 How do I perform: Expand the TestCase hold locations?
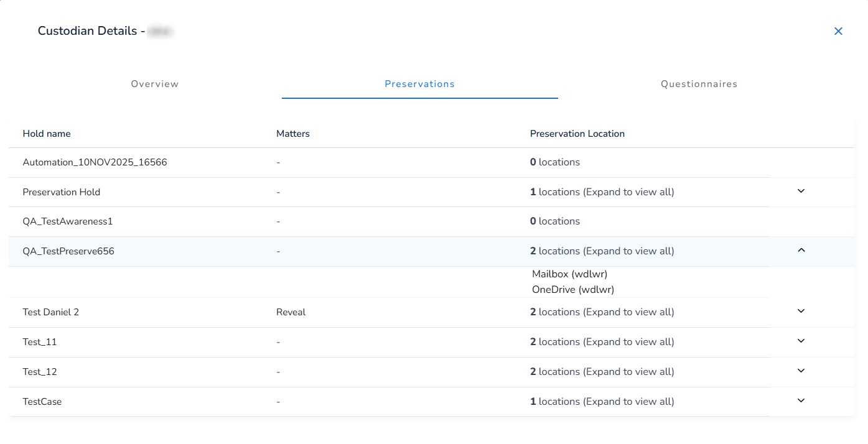pyautogui.click(x=801, y=401)
